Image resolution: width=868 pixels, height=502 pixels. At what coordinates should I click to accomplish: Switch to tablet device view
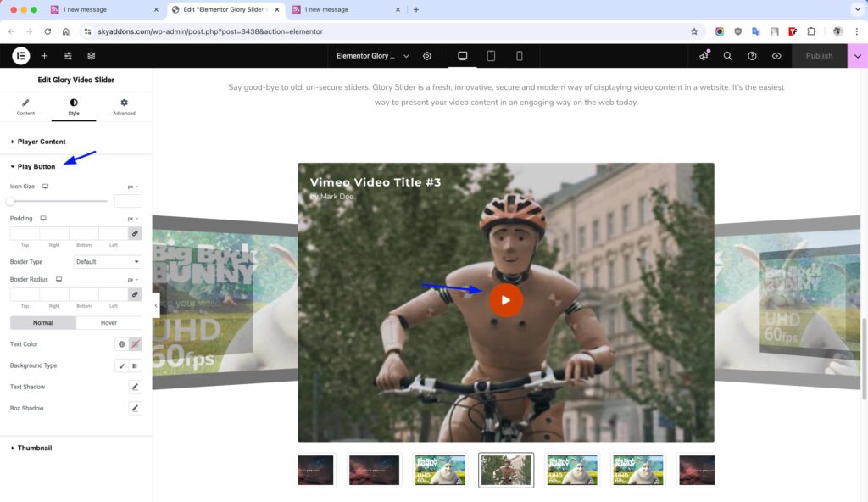[x=491, y=56]
